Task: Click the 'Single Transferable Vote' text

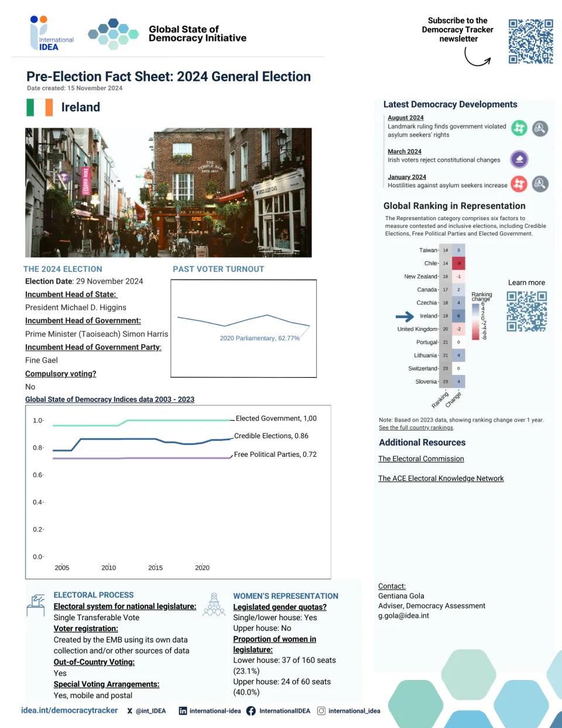Action: 97,618
